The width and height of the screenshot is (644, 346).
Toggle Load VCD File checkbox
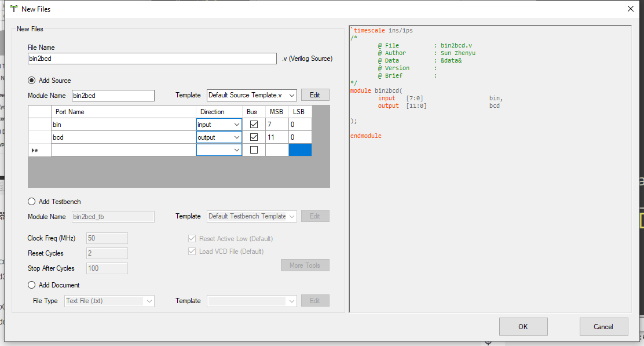point(192,251)
